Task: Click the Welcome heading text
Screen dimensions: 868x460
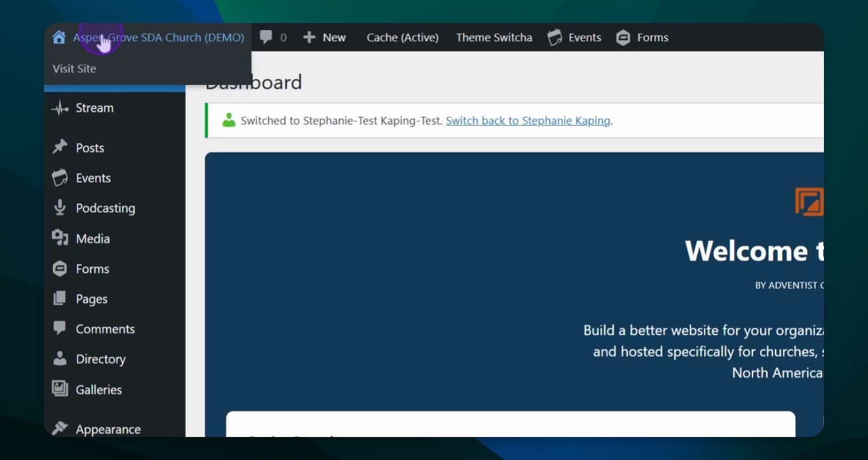Action: click(x=754, y=250)
